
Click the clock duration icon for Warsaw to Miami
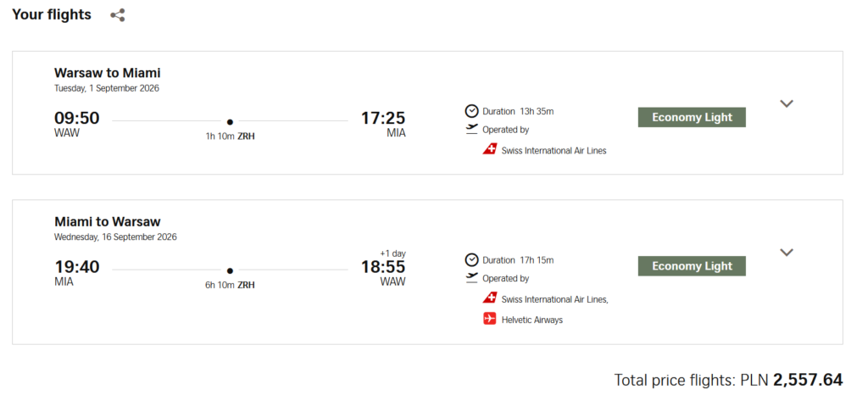click(472, 111)
